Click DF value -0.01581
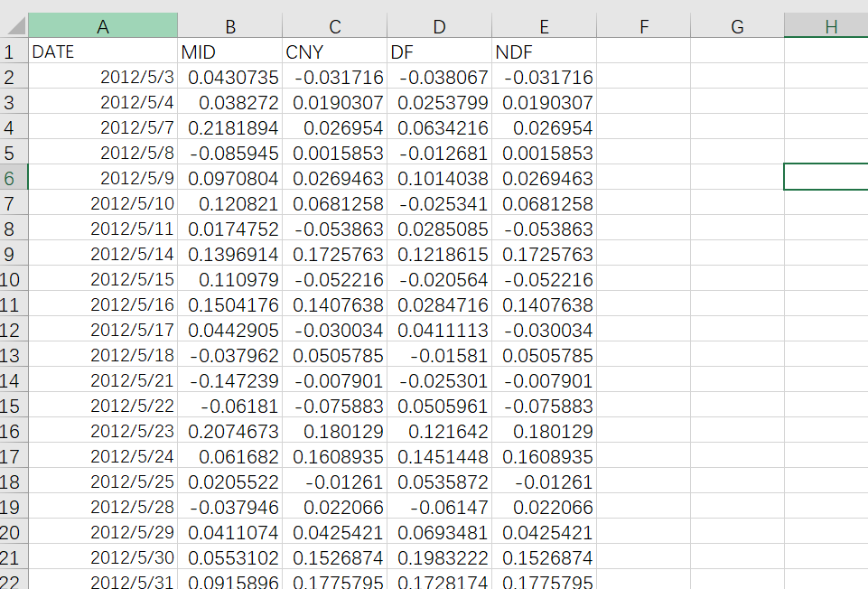Viewport: 868px width, 589px height. pyautogui.click(x=439, y=354)
